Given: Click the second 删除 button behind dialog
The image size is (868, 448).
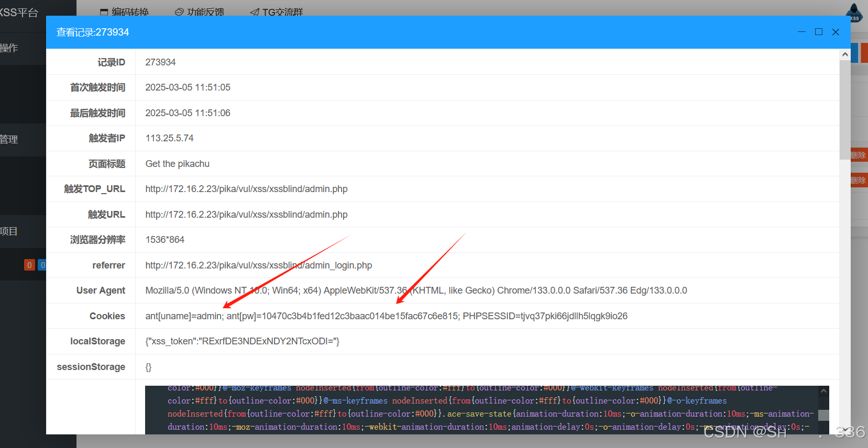Looking at the screenshot, I should [x=859, y=180].
